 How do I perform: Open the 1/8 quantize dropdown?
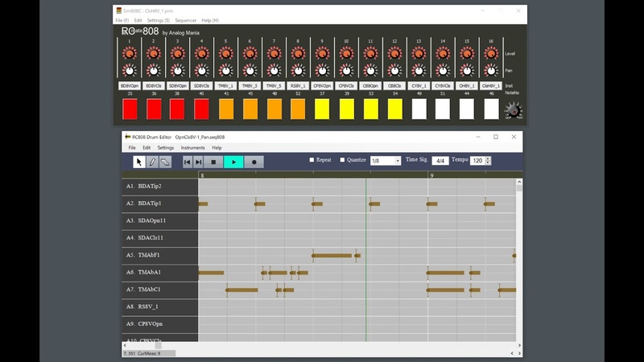click(385, 161)
